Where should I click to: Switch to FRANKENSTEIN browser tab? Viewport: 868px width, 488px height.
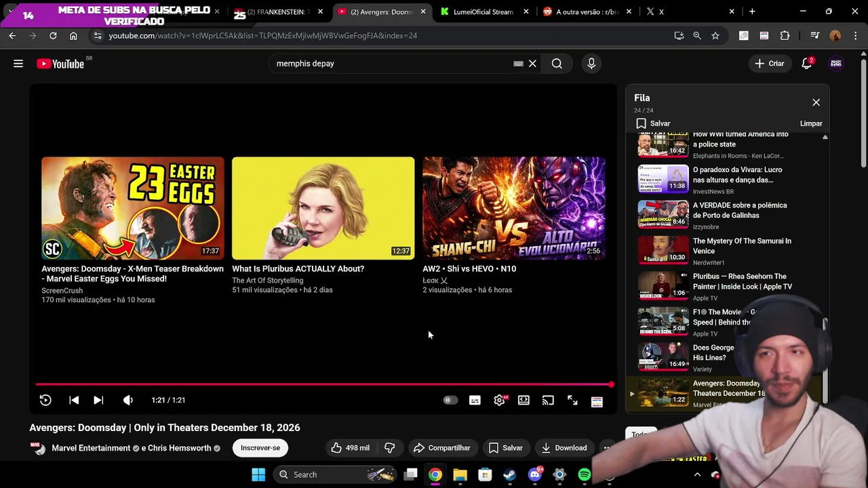(278, 12)
